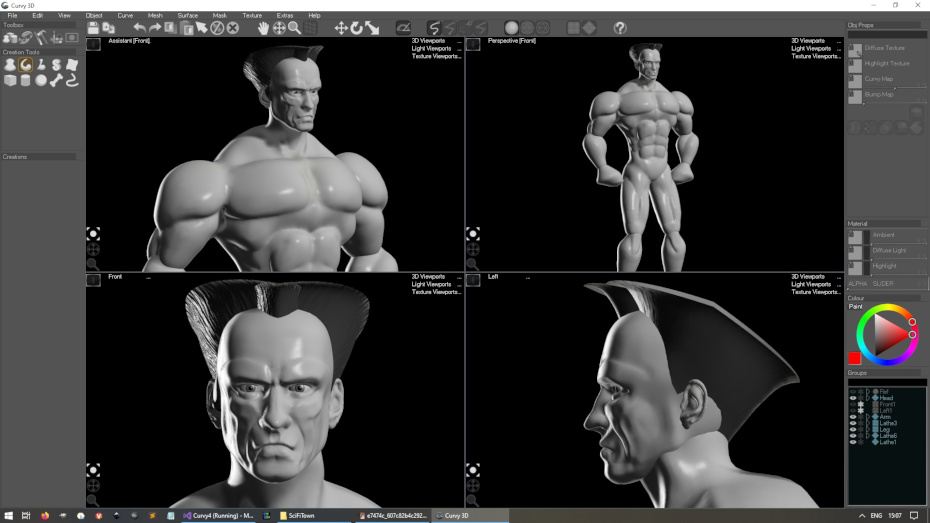Click the help question mark icon

click(x=620, y=28)
